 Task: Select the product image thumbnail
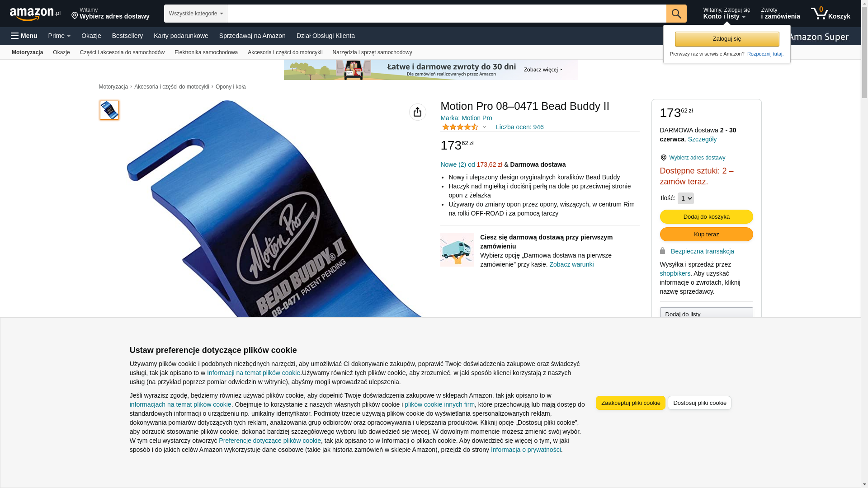(109, 110)
